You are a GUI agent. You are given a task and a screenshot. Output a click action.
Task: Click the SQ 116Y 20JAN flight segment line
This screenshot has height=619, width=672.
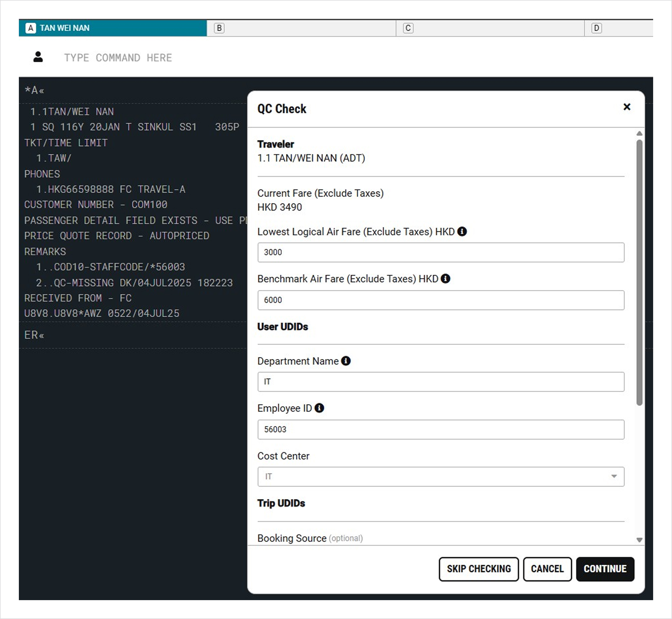[x=135, y=127]
